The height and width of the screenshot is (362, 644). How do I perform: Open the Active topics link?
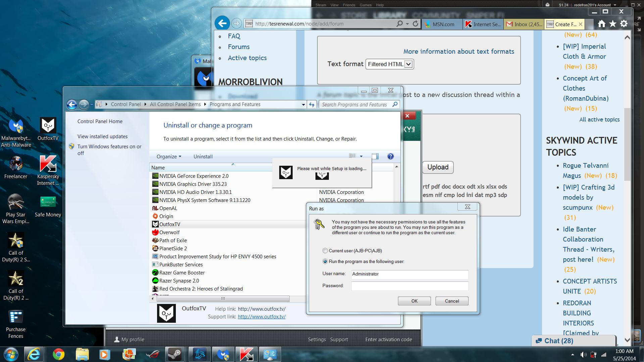247,58
